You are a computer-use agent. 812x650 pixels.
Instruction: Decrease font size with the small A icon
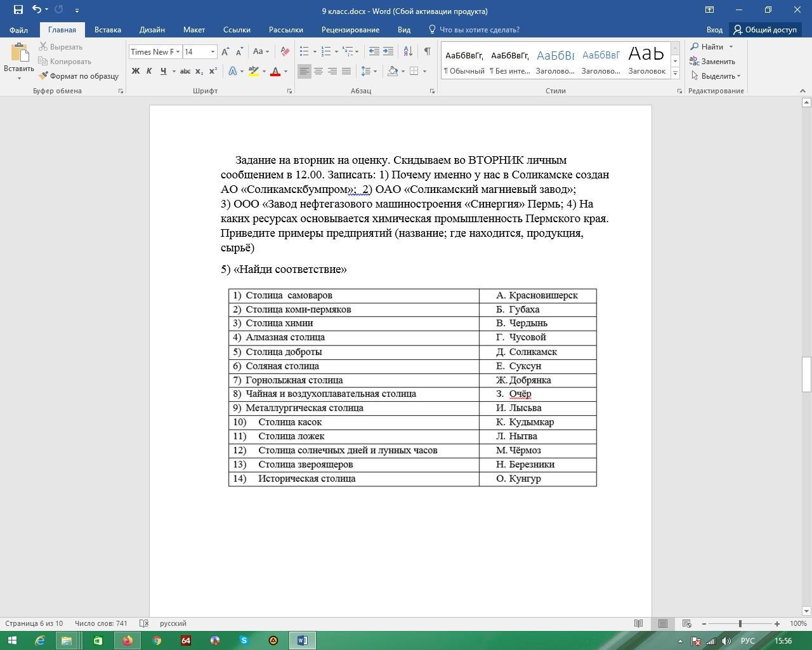[x=239, y=52]
